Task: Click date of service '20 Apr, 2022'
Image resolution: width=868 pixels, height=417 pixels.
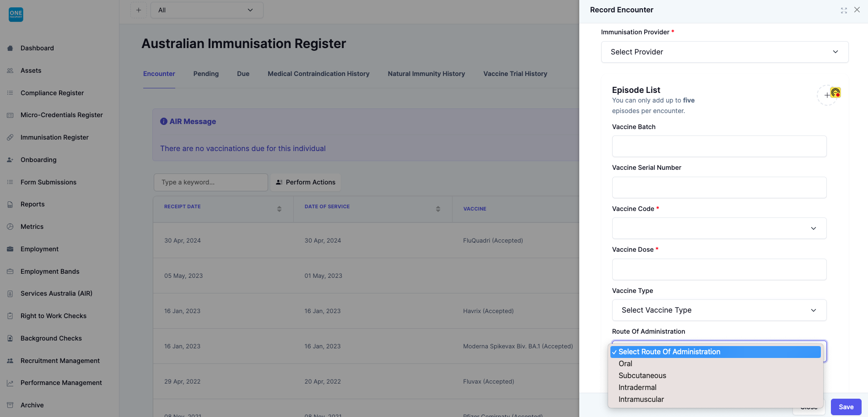Action: point(323,381)
